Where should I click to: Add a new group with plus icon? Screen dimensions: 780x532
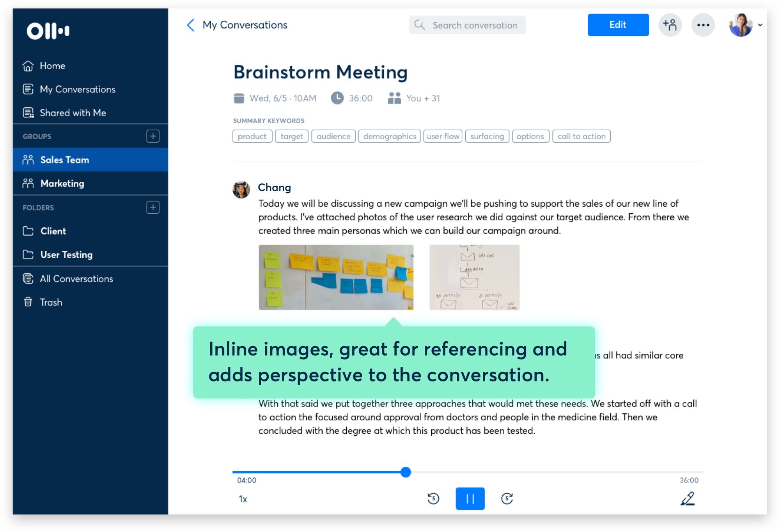(x=152, y=136)
